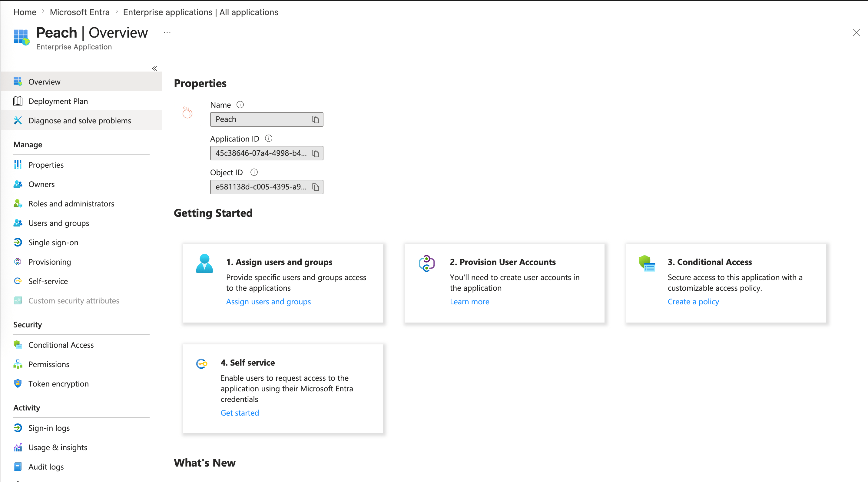Collapse the left navigation menu

click(154, 69)
